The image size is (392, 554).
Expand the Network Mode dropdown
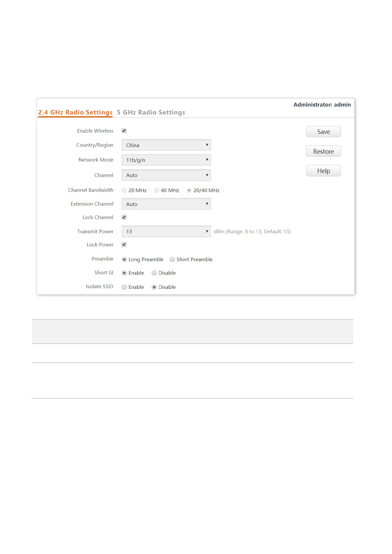(x=166, y=160)
